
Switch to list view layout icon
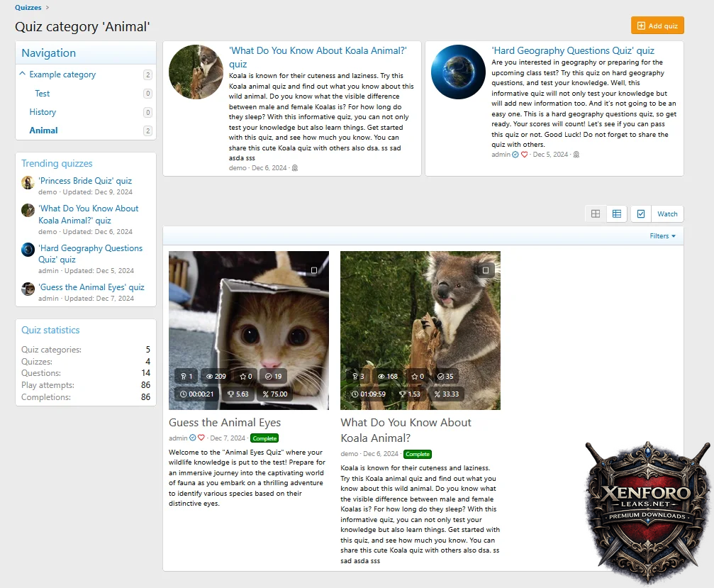click(x=617, y=214)
